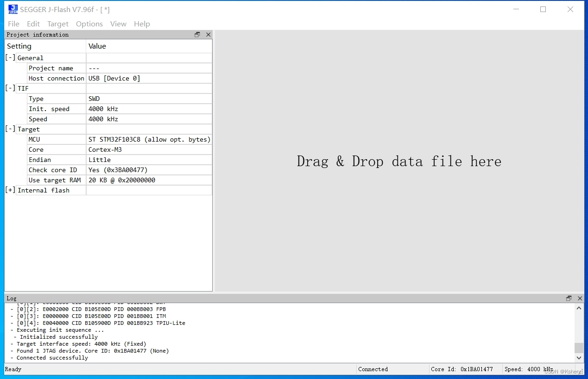The height and width of the screenshot is (379, 588).
Task: Click the ITM log line
Action: (88, 316)
